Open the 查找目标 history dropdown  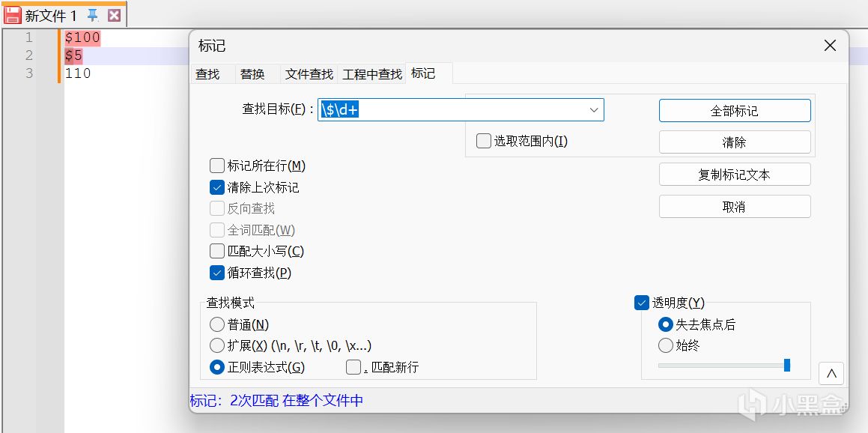(594, 110)
